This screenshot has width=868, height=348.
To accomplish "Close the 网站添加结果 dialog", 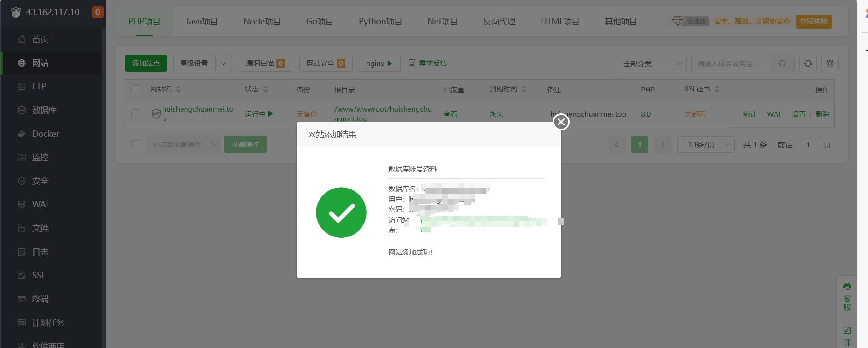I will pos(561,122).
